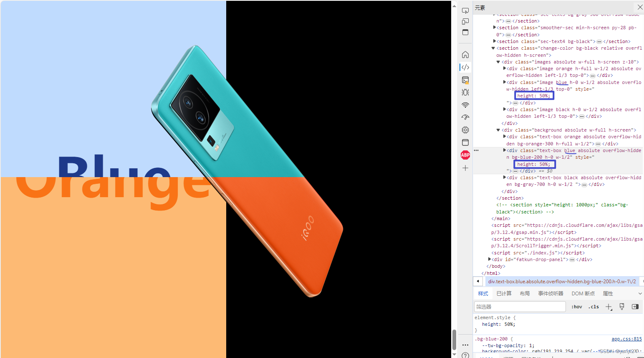Collapse the background absolute div node
Viewport: 644px width, 358px height.
tap(498, 130)
